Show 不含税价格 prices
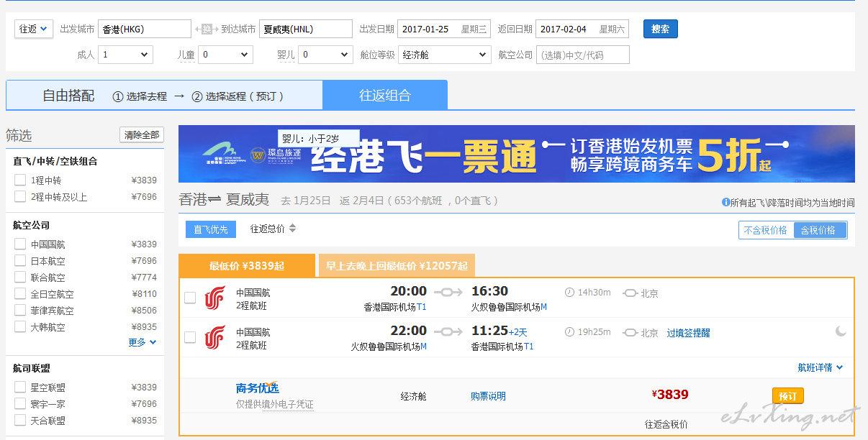Image resolution: width=868 pixels, height=440 pixels. 766,230
